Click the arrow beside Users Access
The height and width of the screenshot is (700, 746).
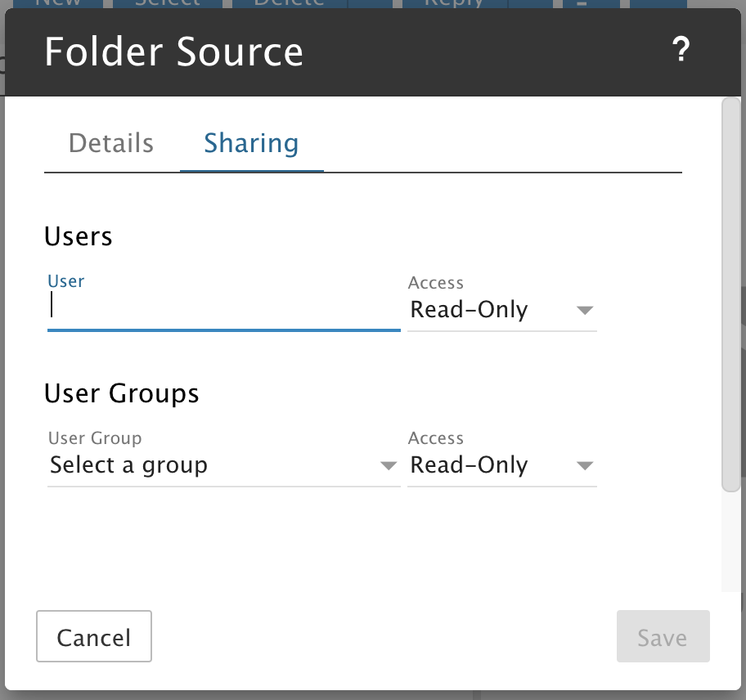pos(584,311)
